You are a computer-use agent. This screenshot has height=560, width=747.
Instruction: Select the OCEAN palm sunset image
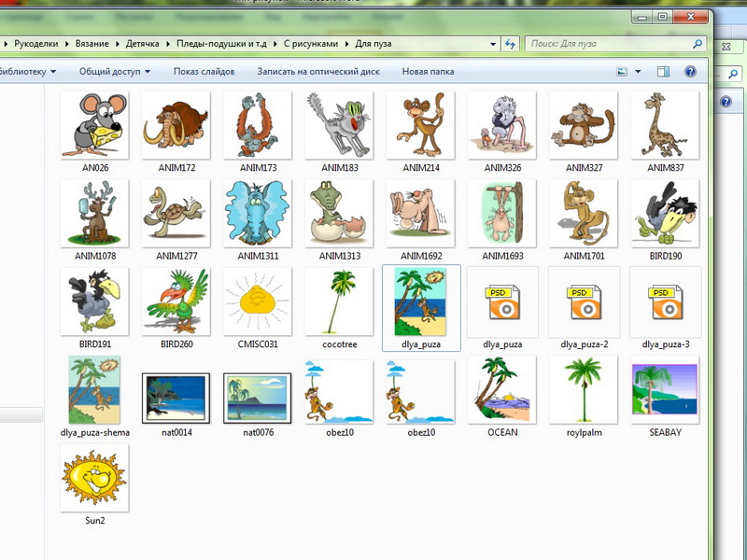(502, 389)
